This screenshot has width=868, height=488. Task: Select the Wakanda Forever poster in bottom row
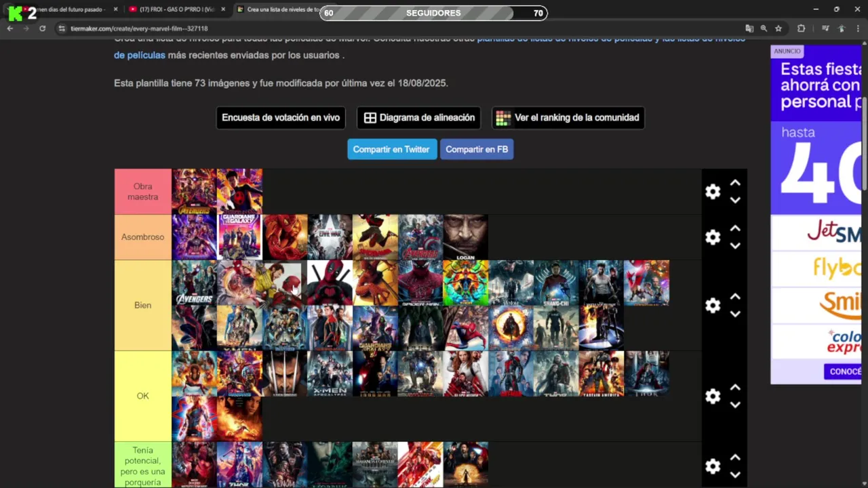point(375,464)
